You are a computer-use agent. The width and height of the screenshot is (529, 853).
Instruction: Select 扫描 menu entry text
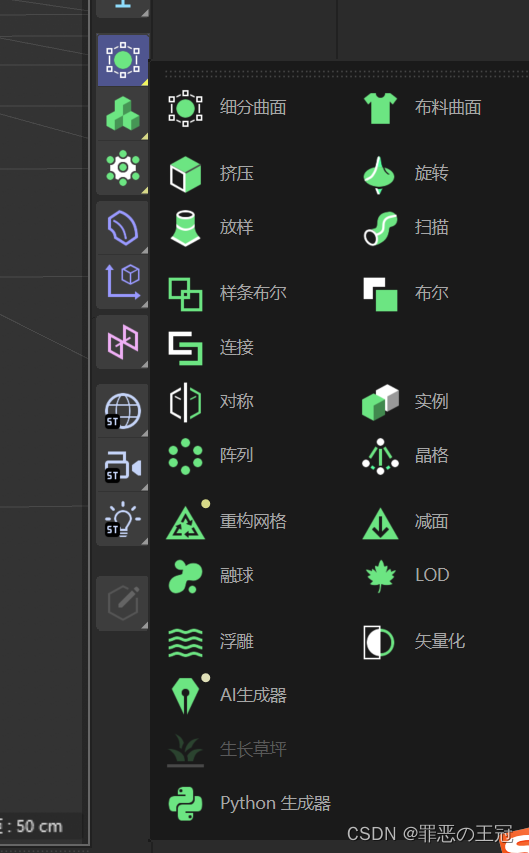click(432, 227)
